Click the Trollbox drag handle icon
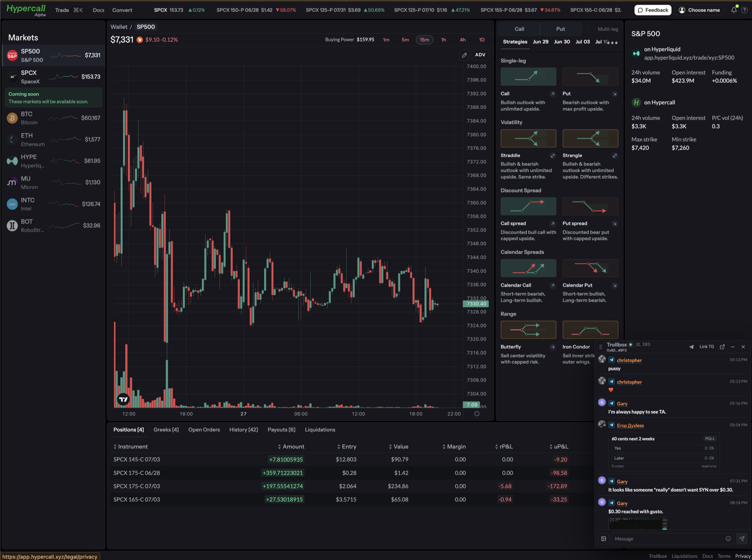This screenshot has width=752, height=560. tap(601, 347)
